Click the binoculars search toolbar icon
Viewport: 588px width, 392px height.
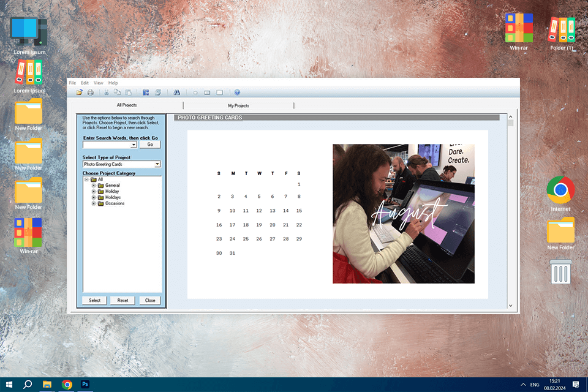click(x=176, y=92)
